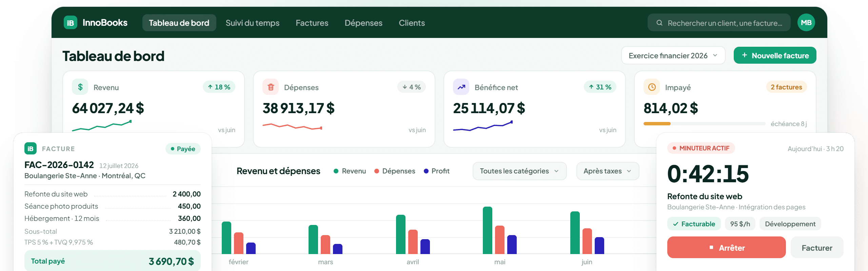The height and width of the screenshot is (271, 868).
Task: Stop the timer with Arrêter button
Action: [726, 248]
